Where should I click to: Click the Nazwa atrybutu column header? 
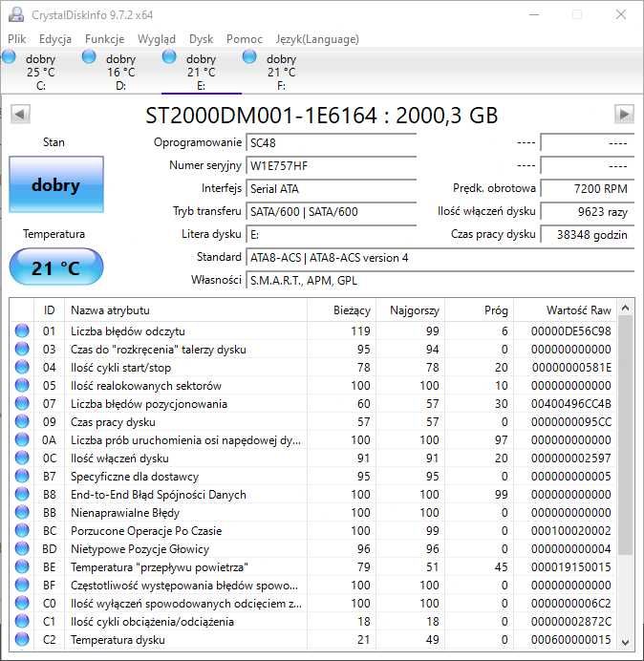tap(185, 310)
